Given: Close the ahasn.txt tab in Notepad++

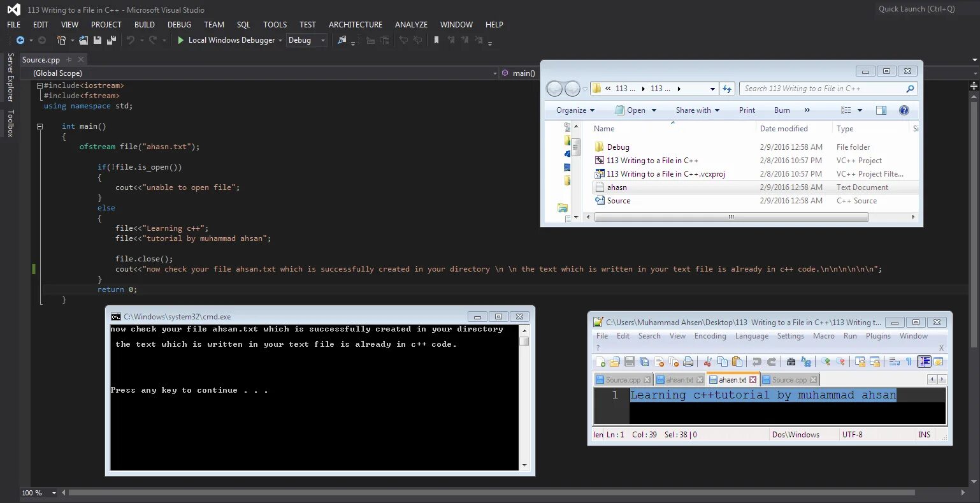Looking at the screenshot, I should 753,380.
